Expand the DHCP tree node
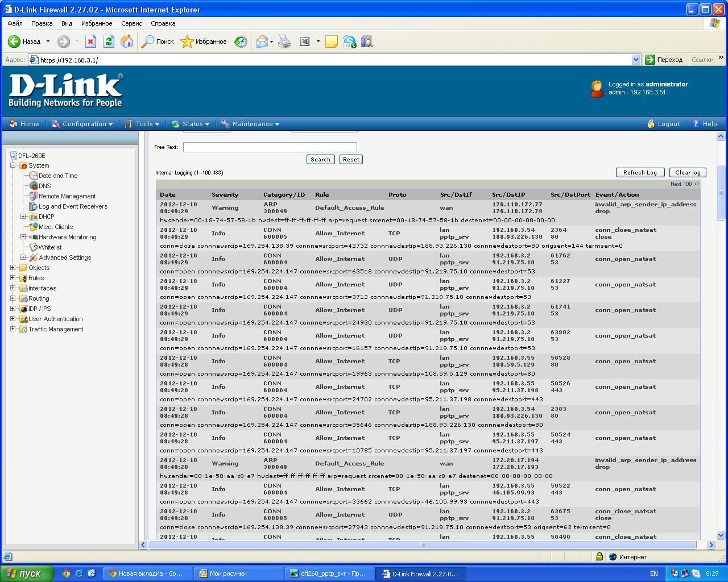 [23, 217]
